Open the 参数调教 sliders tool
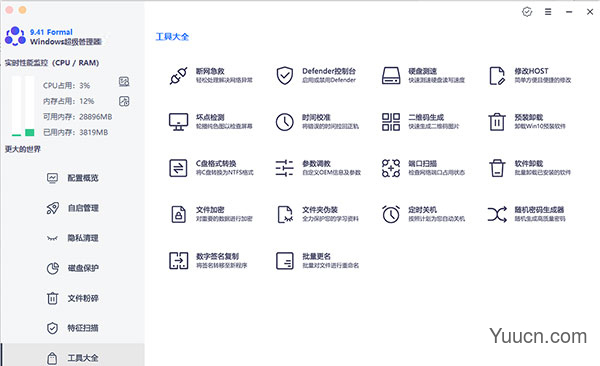This screenshot has width=600, height=366. click(318, 168)
